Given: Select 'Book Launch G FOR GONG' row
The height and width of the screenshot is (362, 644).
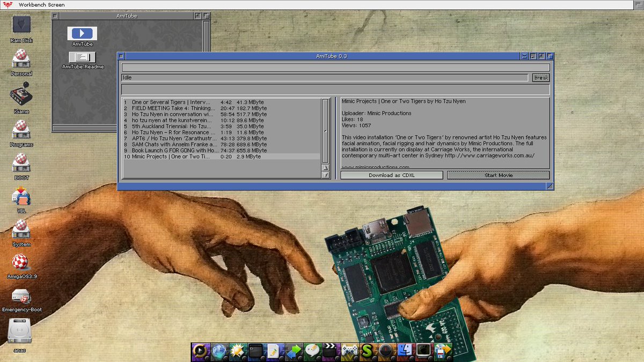Looking at the screenshot, I should [221, 151].
